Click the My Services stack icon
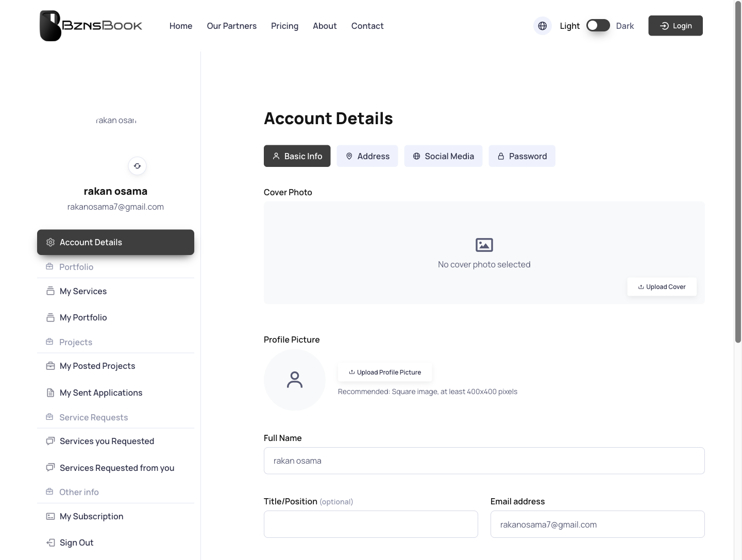742x560 pixels. [x=50, y=291]
